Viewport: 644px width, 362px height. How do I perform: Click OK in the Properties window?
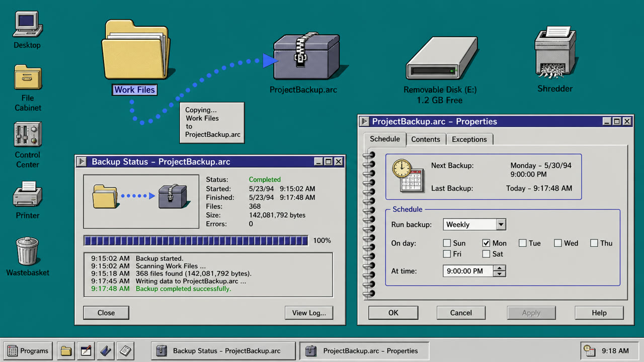coord(393,313)
